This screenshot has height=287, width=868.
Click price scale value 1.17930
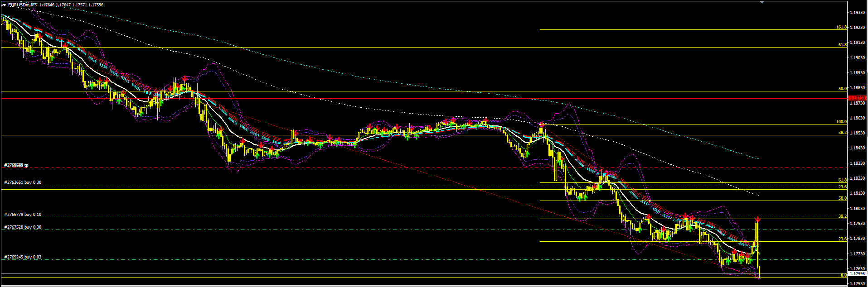pos(858,224)
